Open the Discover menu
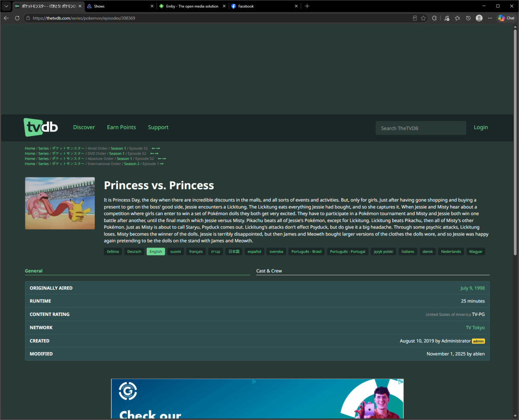The height and width of the screenshot is (420, 519). click(x=84, y=127)
